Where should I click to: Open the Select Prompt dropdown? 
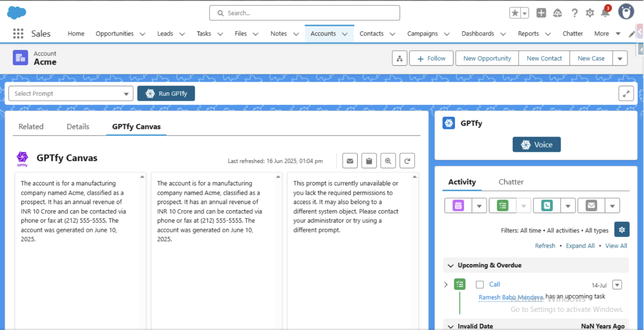pyautogui.click(x=71, y=94)
